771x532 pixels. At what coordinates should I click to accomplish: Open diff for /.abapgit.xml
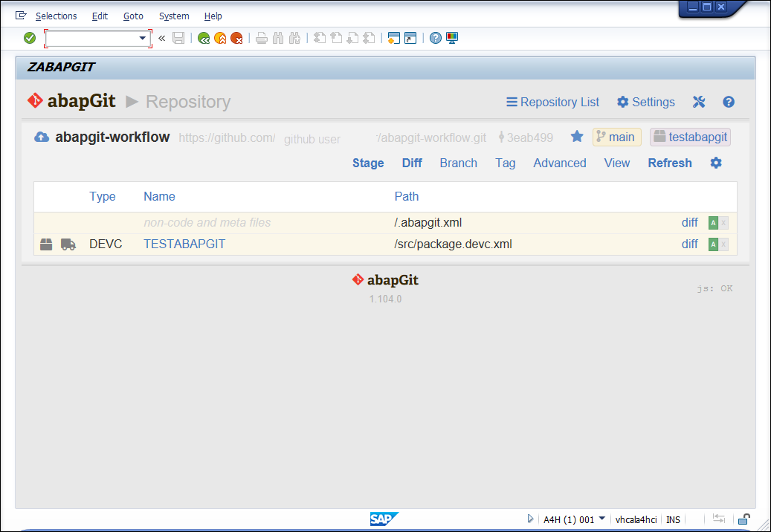tap(689, 223)
